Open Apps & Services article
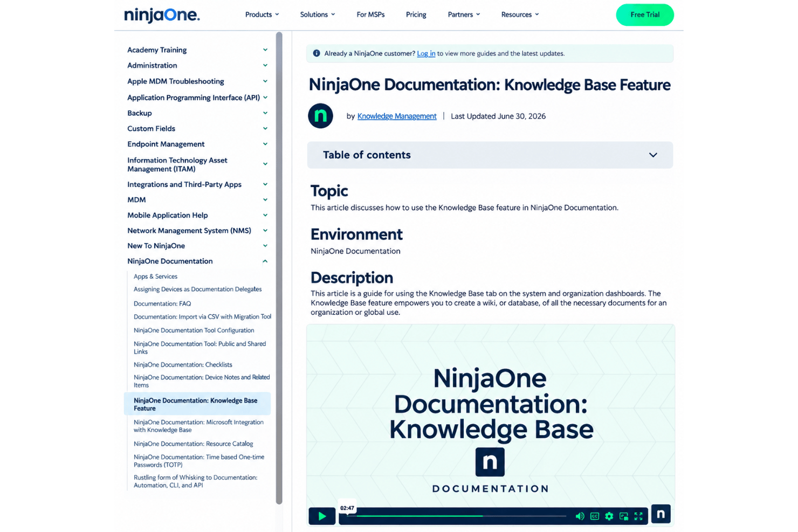The width and height of the screenshot is (798, 532). 155,277
